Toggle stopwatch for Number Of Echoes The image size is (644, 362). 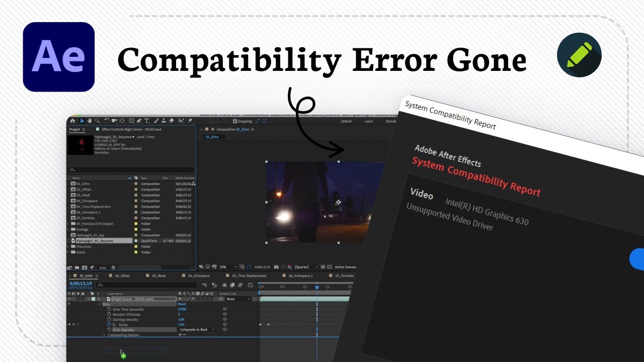tap(109, 314)
